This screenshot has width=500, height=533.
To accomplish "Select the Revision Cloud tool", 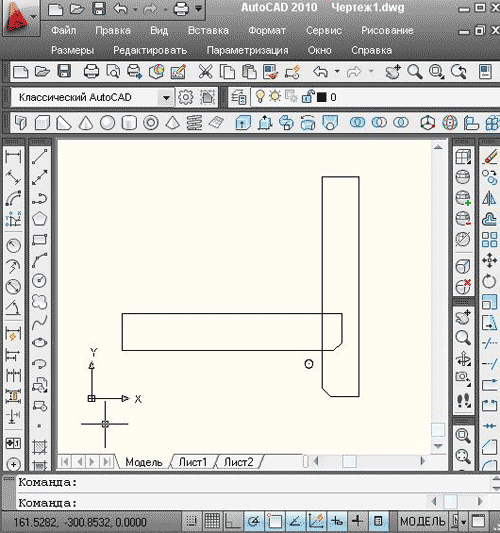I will 40,302.
